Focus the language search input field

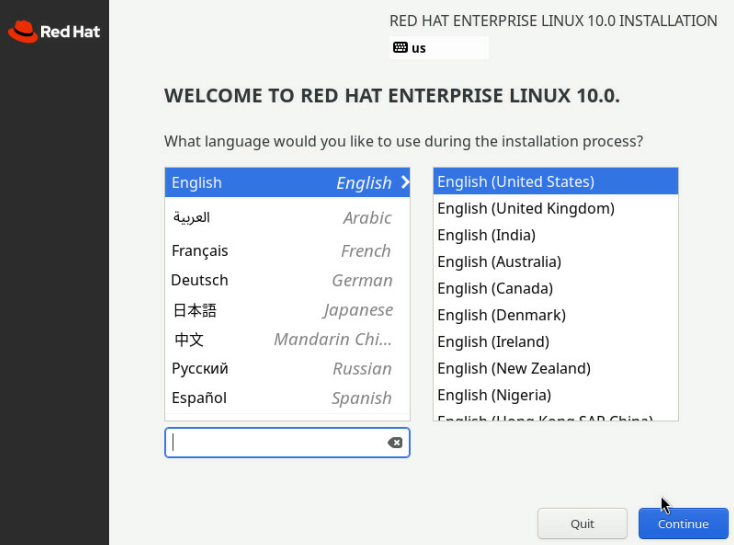pyautogui.click(x=287, y=442)
